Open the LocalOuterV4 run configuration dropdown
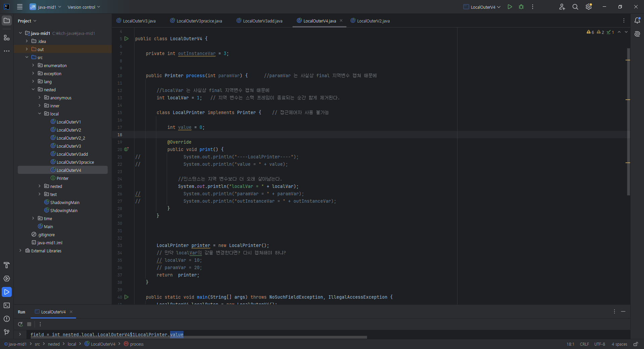This screenshot has height=349, width=644. pyautogui.click(x=482, y=7)
